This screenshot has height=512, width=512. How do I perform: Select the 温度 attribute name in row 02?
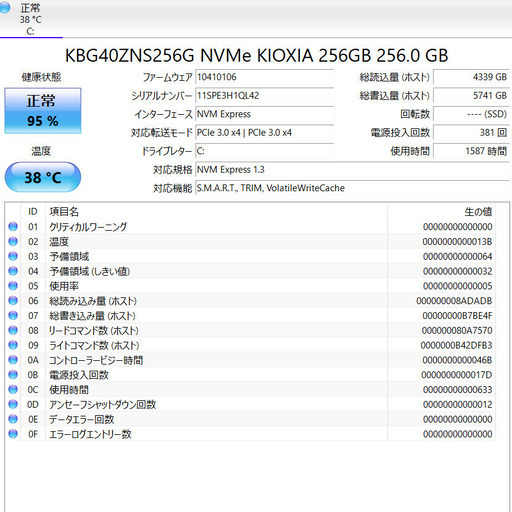pos(59,242)
